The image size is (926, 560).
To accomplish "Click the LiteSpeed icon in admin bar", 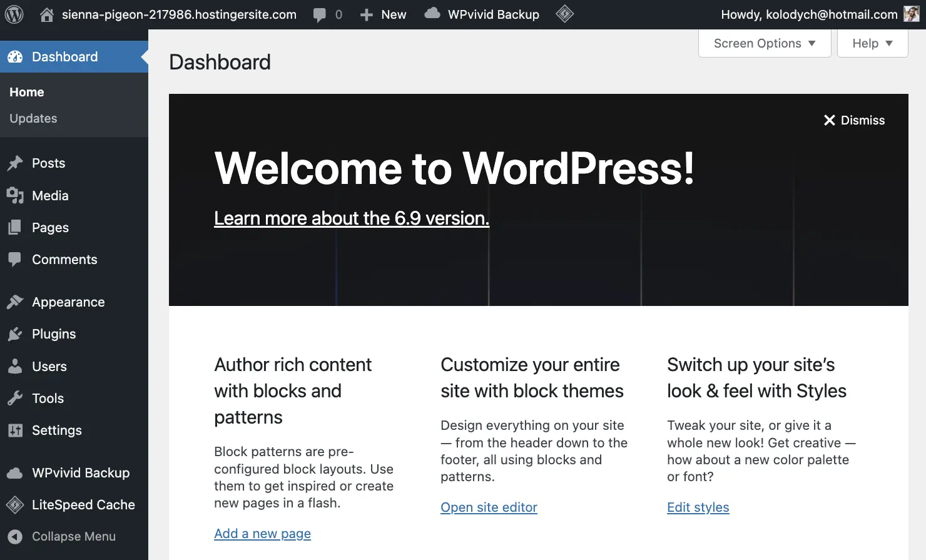I will (564, 14).
